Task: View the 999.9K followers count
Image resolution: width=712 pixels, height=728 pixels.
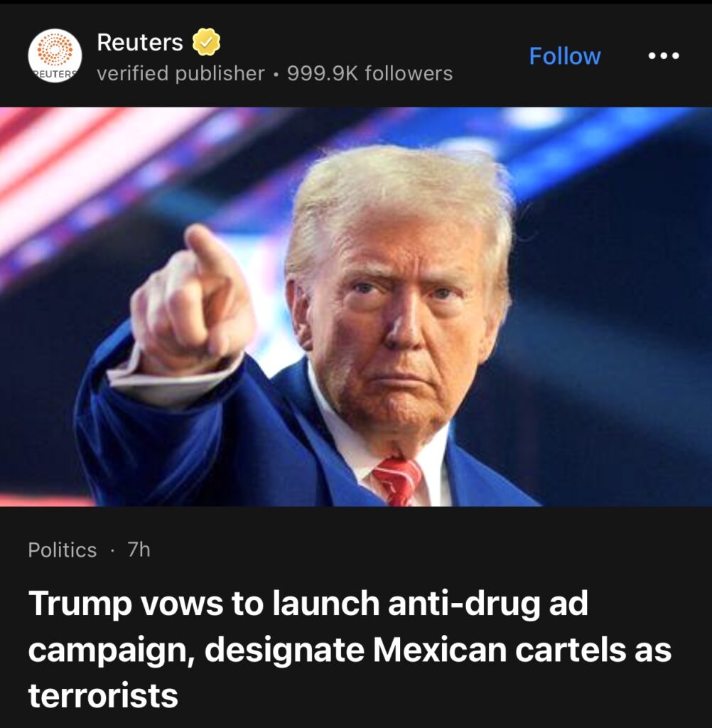Action: pos(370,73)
